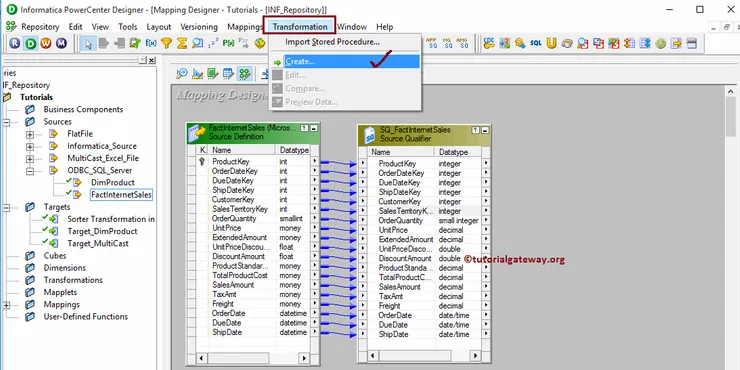The image size is (740, 370).
Task: Launch the Workflow Monitor (M) tool
Action: 61,43
